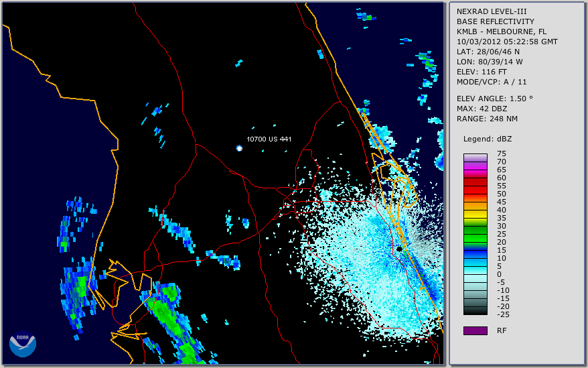
Task: Click the timestamp '10/03/2012 05:22:58 GMT'
Action: [507, 42]
